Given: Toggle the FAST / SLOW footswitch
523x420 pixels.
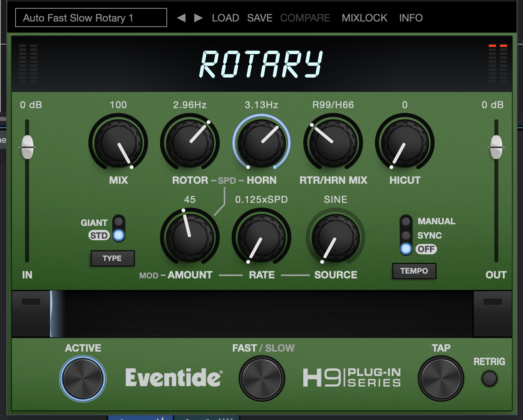Looking at the screenshot, I should point(262,378).
